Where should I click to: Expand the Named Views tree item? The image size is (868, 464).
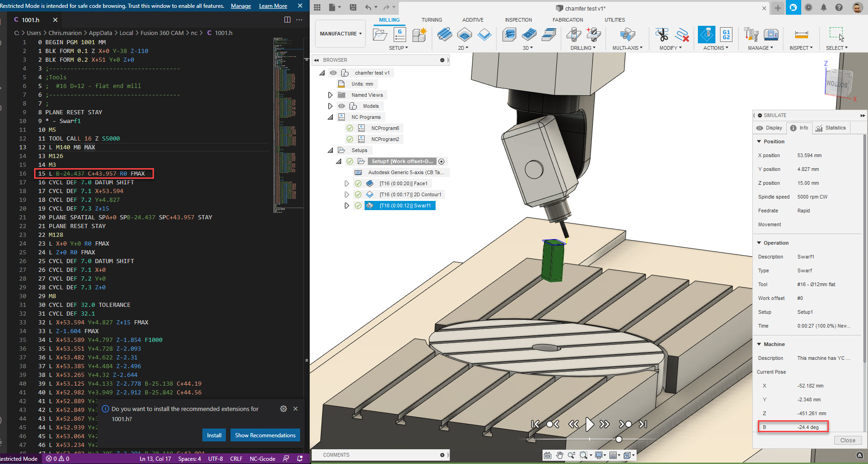tap(330, 94)
